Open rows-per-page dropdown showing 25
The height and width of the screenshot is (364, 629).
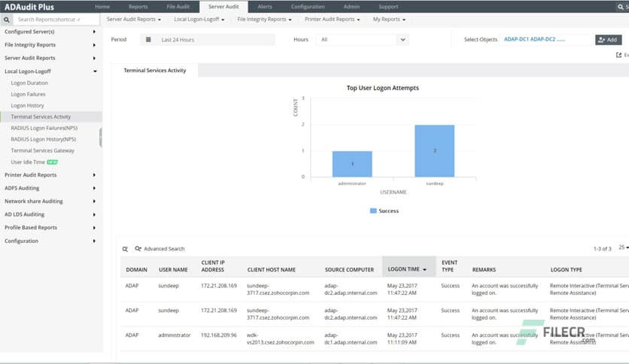pyautogui.click(x=624, y=247)
